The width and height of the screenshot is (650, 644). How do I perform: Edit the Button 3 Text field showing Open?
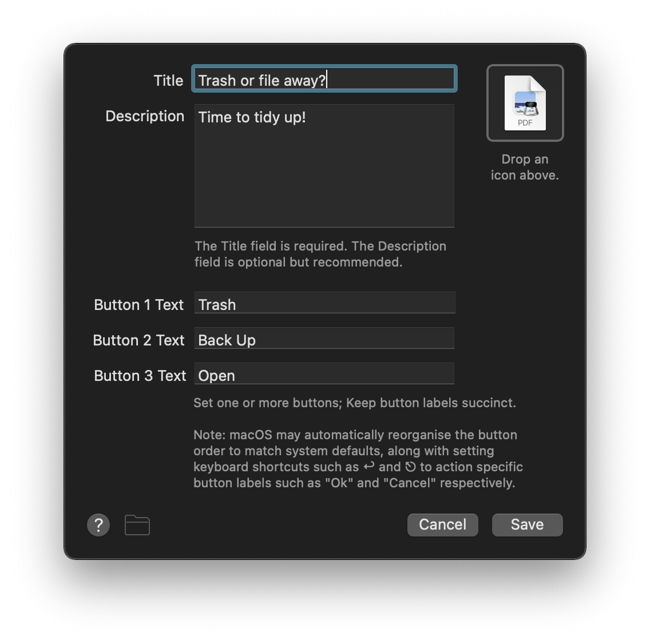click(324, 373)
